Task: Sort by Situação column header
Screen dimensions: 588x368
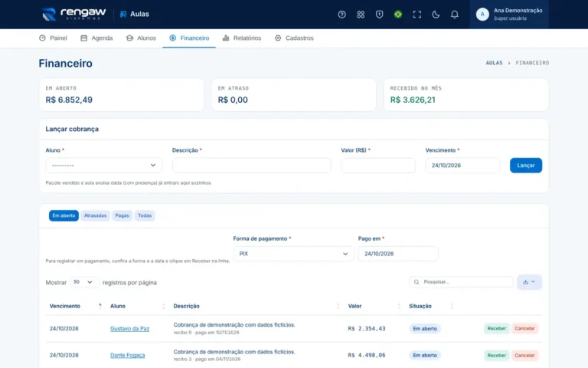Action: [x=431, y=306]
